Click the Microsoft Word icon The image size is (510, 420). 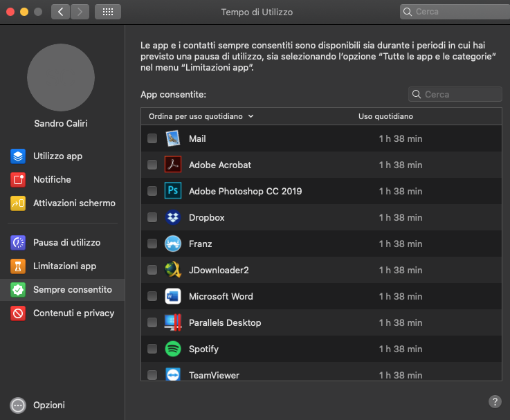173,296
